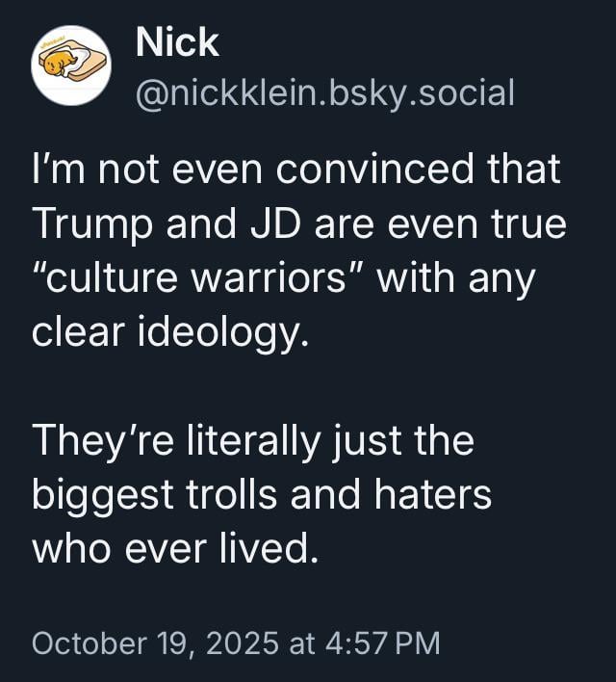Click the phrase "who ever lived."

pos(174,549)
